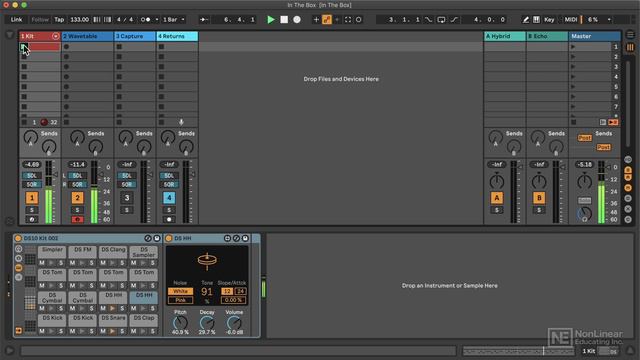
Task: Choose White noise option in DS HH
Action: tap(180, 291)
